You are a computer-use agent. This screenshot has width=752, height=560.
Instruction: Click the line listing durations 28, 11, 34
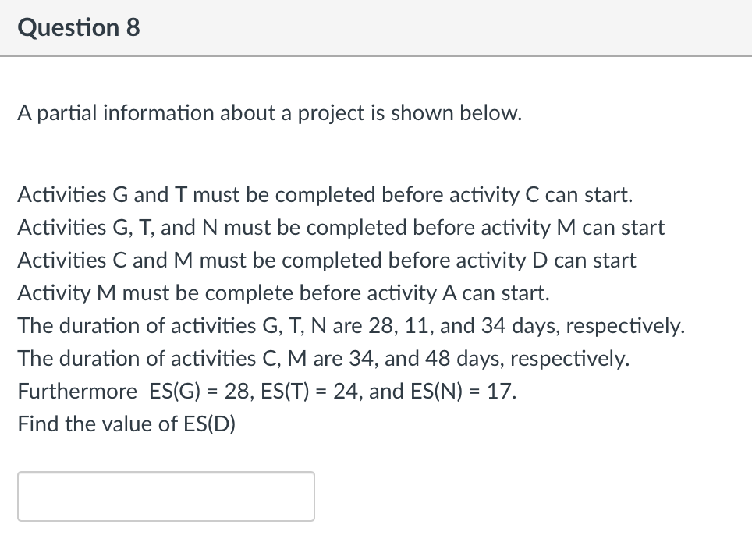[351, 326]
